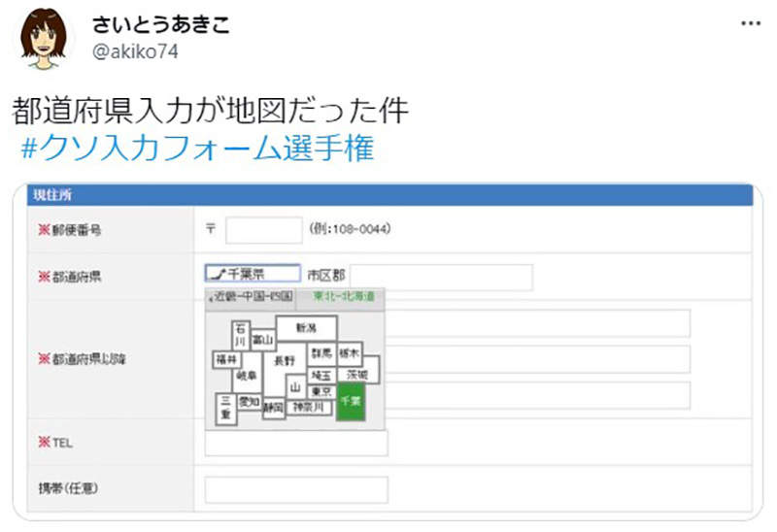Open the @akiko74 handle profile
777x532 pixels.
click(134, 51)
